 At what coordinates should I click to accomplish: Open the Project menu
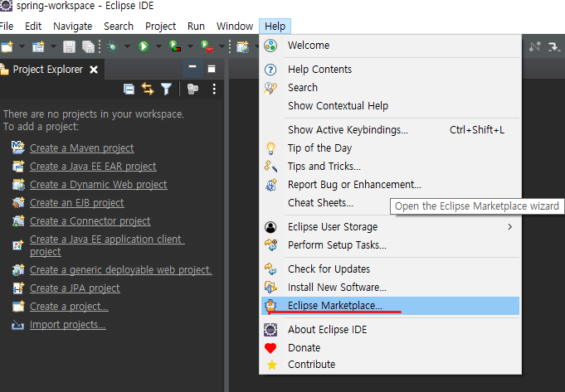160,27
